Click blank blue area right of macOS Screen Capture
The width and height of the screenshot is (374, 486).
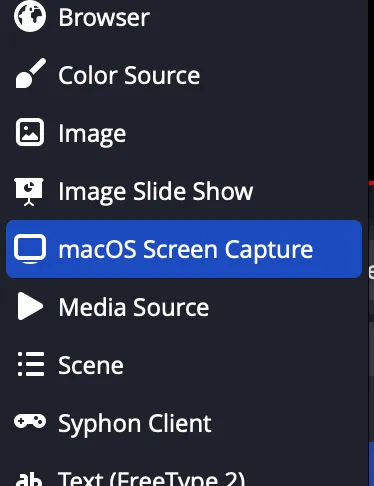337,249
